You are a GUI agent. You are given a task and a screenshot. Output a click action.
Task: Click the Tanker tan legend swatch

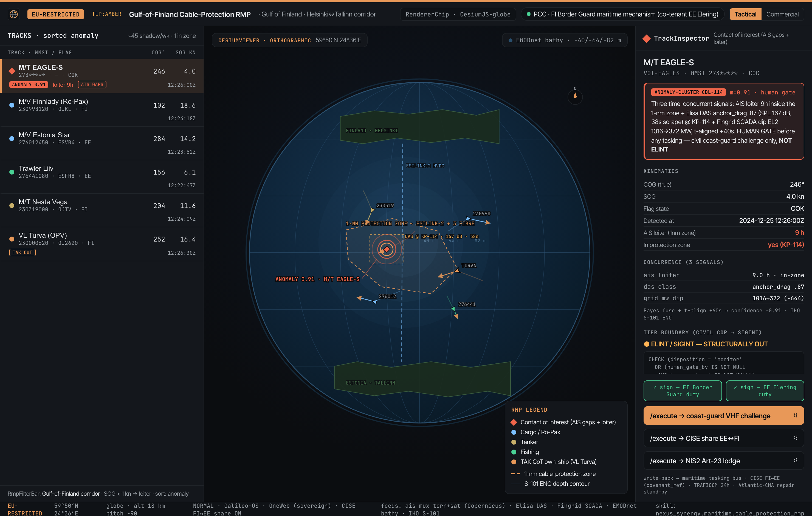tap(514, 442)
